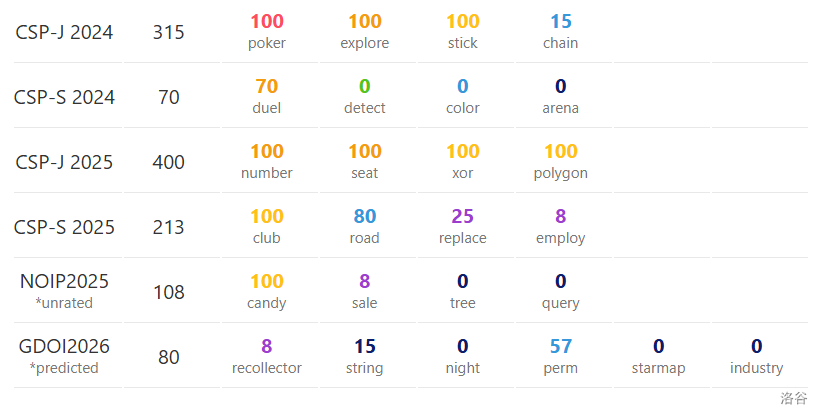This screenshot has height=418, width=821.
Task: Click the CSP-S 2025 total score 213
Action: (x=169, y=227)
